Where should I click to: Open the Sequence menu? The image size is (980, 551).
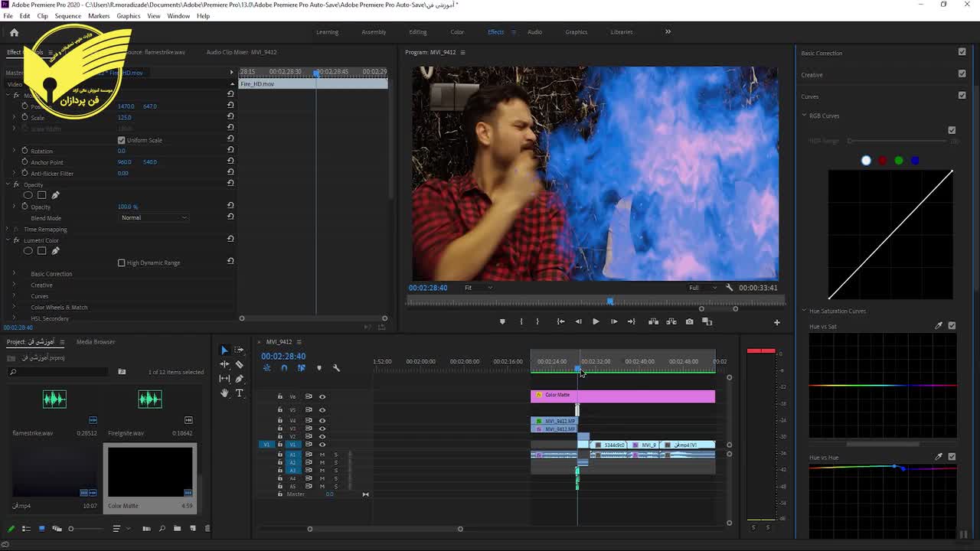(x=67, y=15)
